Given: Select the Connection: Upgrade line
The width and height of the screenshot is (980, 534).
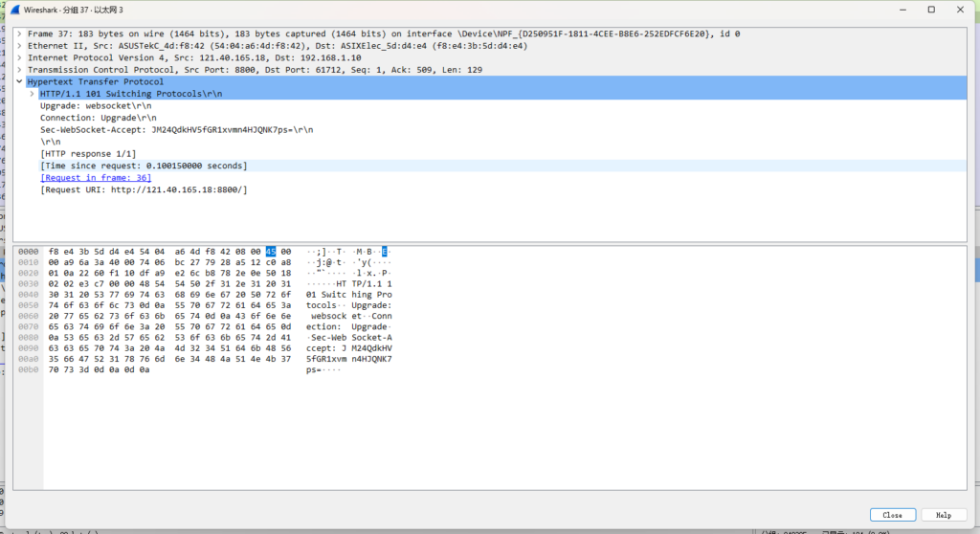Looking at the screenshot, I should click(99, 118).
